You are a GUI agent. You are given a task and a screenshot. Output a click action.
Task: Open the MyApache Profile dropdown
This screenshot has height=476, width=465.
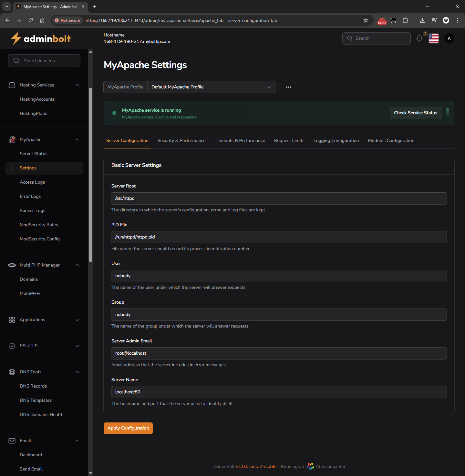coord(211,87)
